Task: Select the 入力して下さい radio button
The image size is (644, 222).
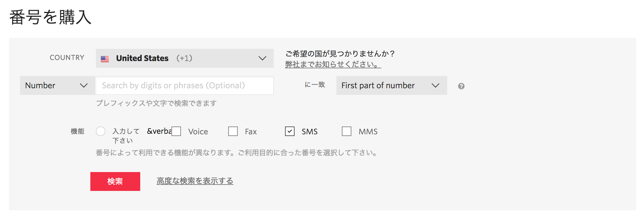Action: 101,131
